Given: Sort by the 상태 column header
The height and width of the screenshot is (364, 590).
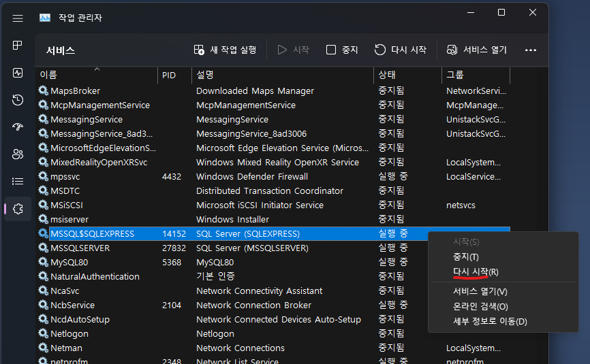Looking at the screenshot, I should point(407,75).
